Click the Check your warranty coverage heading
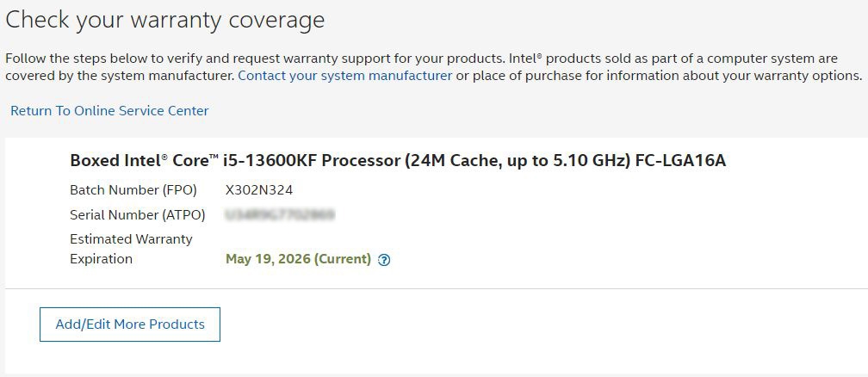Image resolution: width=868 pixels, height=377 pixels. coord(165,20)
